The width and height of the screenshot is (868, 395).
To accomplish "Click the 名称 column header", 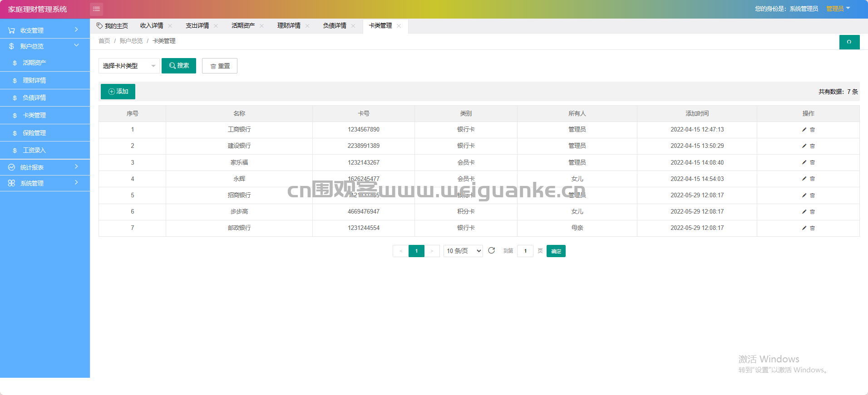I will [x=239, y=113].
